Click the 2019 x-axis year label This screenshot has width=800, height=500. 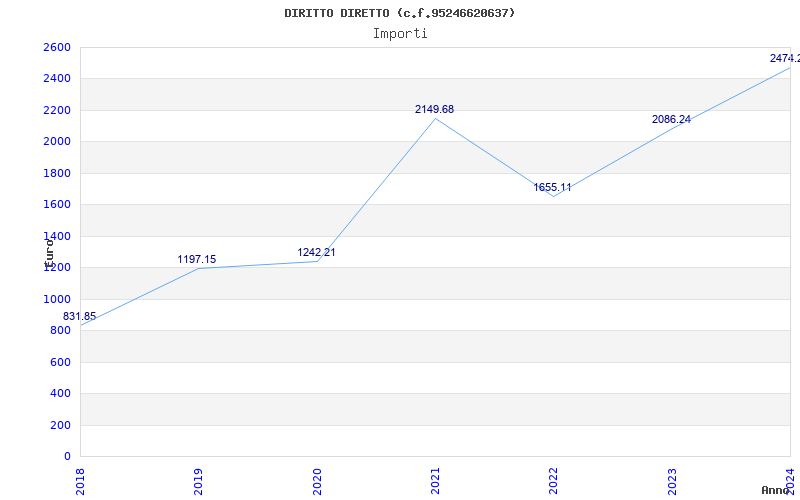199,480
